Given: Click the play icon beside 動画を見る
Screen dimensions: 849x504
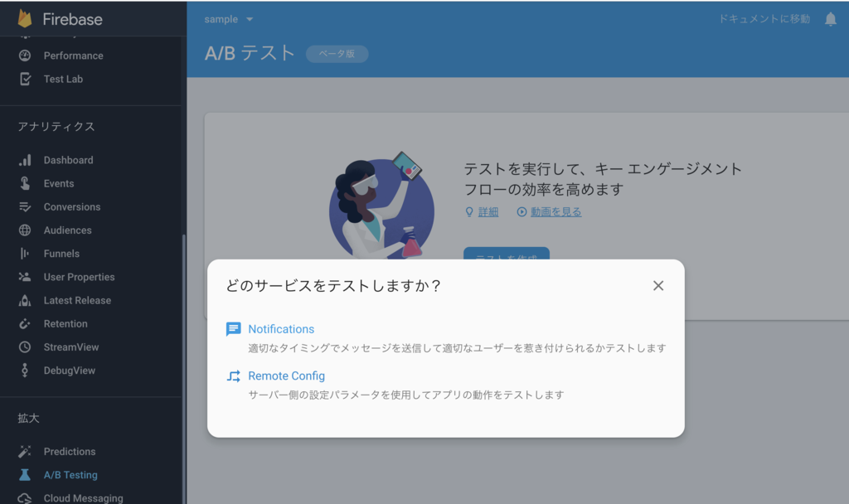Looking at the screenshot, I should coord(522,211).
